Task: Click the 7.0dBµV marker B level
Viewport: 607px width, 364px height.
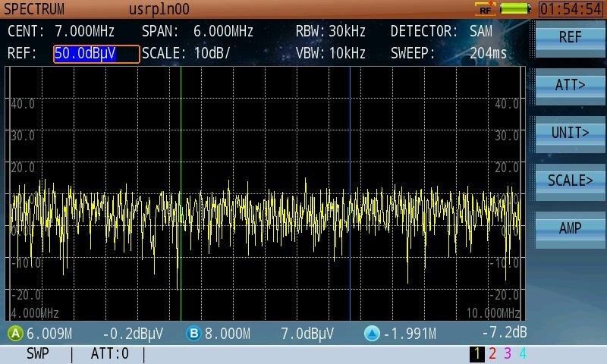Action: 307,334
